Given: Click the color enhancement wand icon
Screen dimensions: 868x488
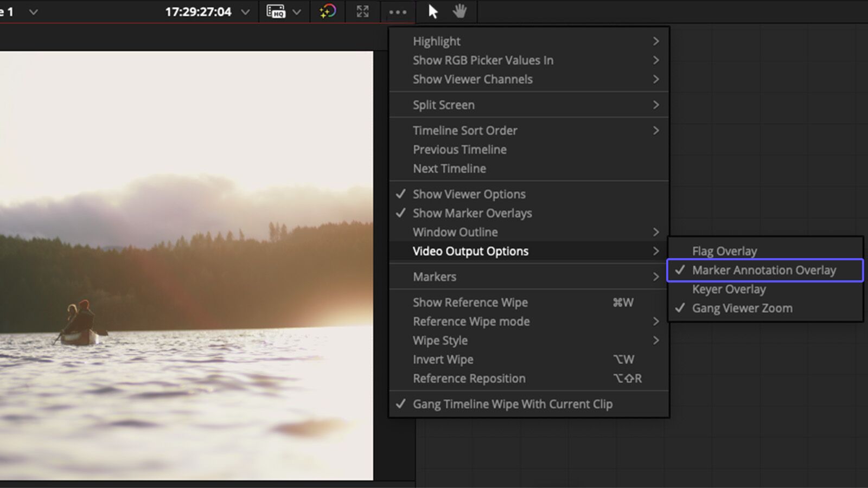Looking at the screenshot, I should click(x=327, y=11).
